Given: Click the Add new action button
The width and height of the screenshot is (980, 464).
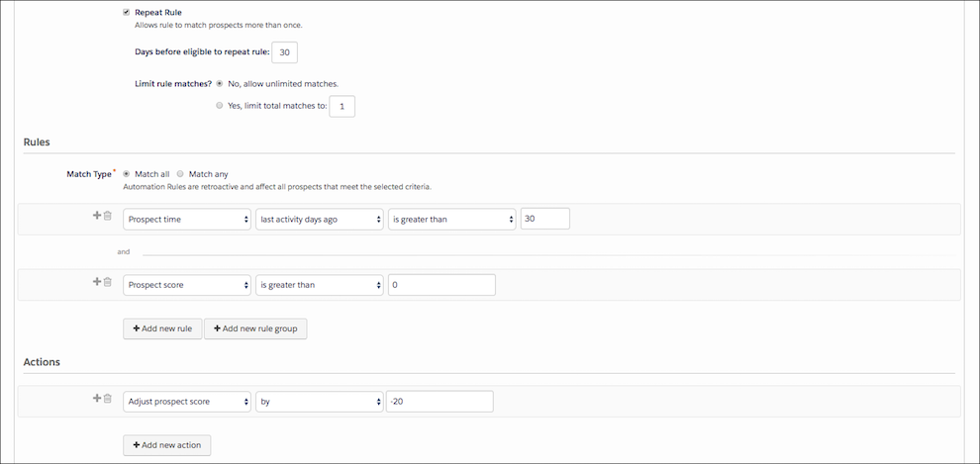Looking at the screenshot, I should (167, 445).
